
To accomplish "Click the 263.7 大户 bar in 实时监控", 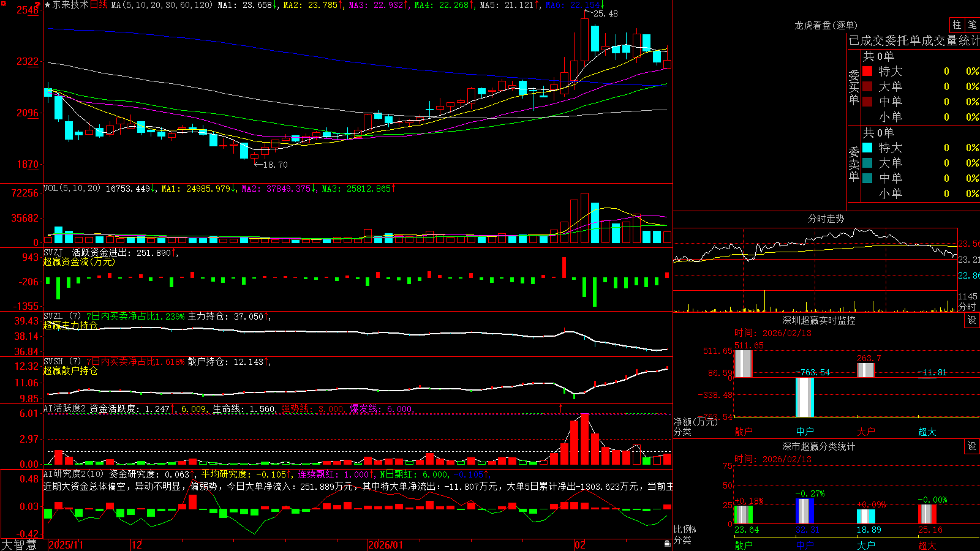I will 866,370.
